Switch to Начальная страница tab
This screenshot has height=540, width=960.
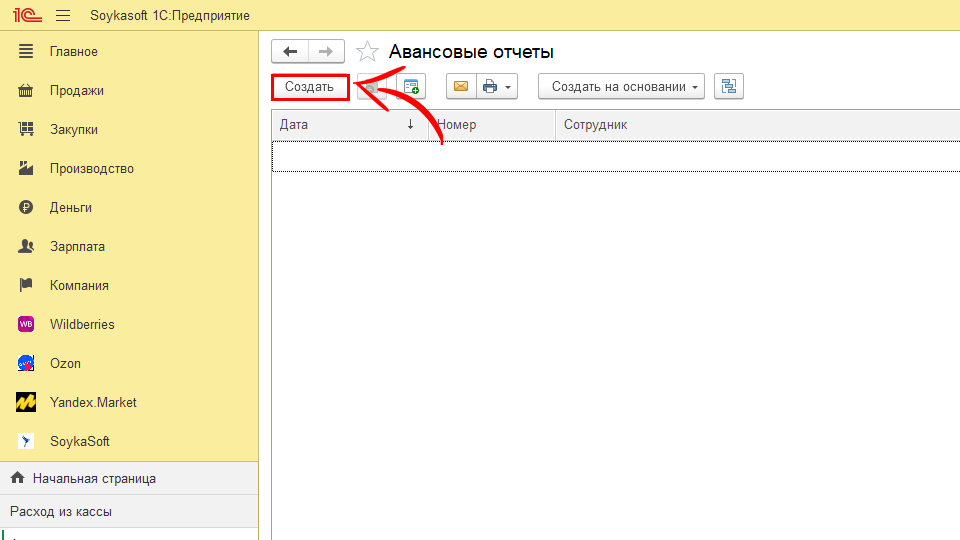94,478
